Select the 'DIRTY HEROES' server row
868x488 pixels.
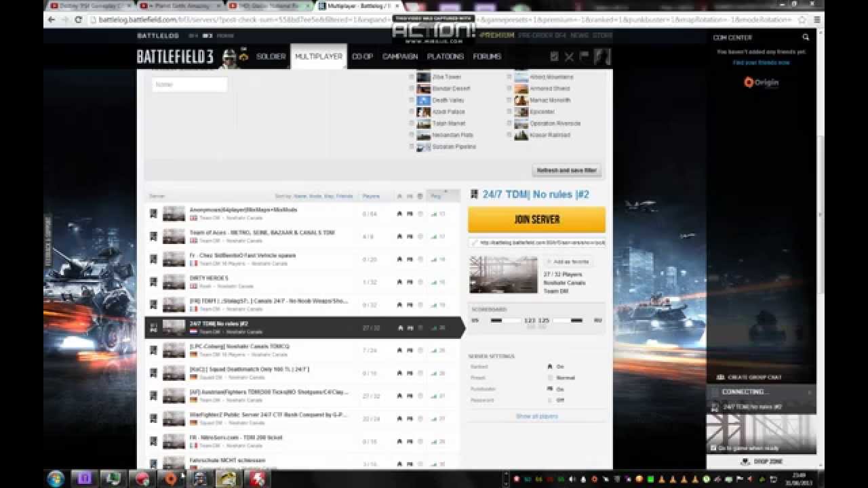click(302, 282)
